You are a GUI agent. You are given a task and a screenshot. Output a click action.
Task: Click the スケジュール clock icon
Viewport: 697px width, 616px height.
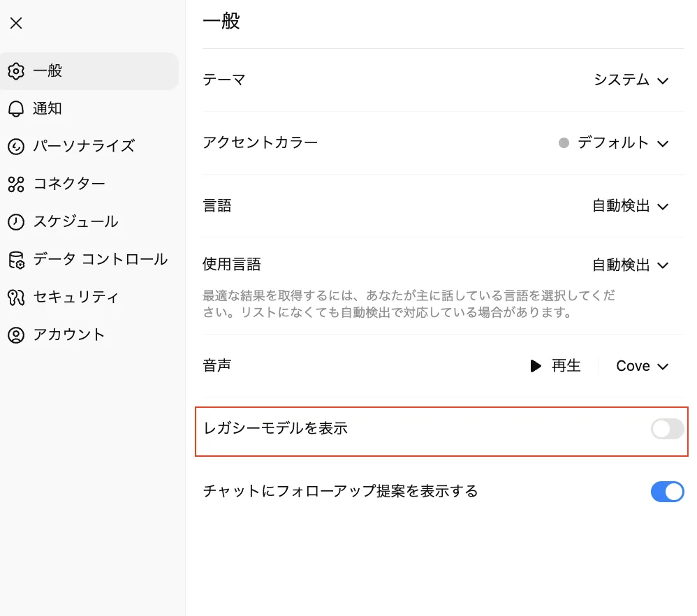click(16, 222)
